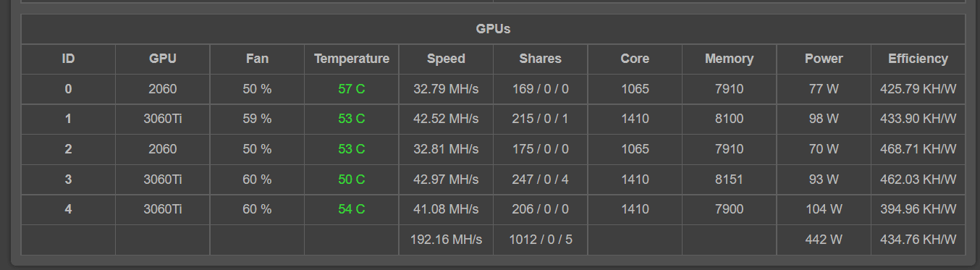Click the total 192.16 MH/s speed
Image resolution: width=980 pixels, height=270 pixels.
(x=446, y=239)
